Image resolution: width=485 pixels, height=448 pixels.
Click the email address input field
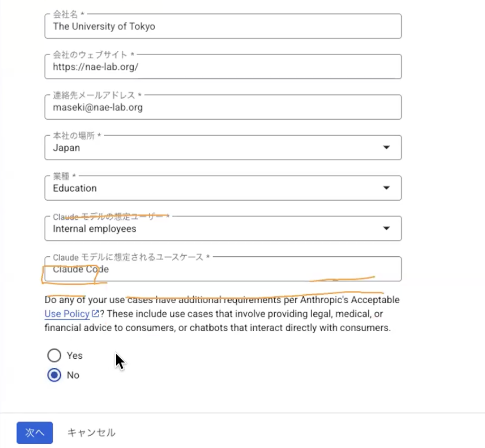pos(223,108)
